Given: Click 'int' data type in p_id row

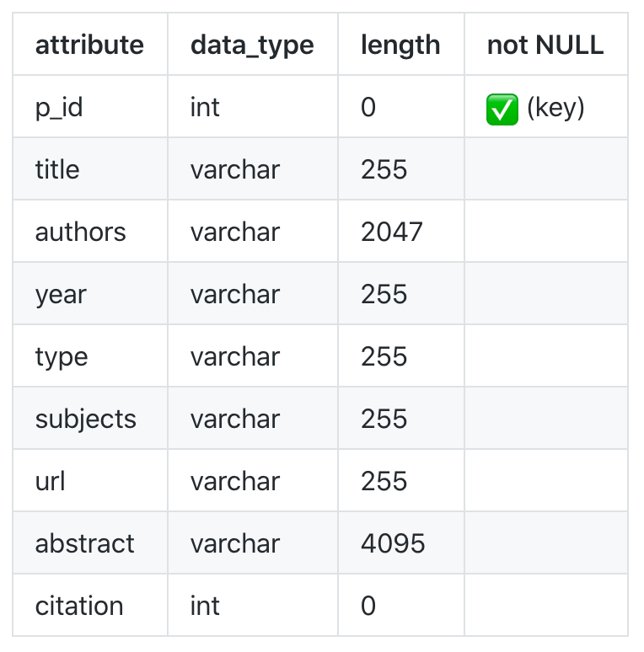Looking at the screenshot, I should pos(205,107).
